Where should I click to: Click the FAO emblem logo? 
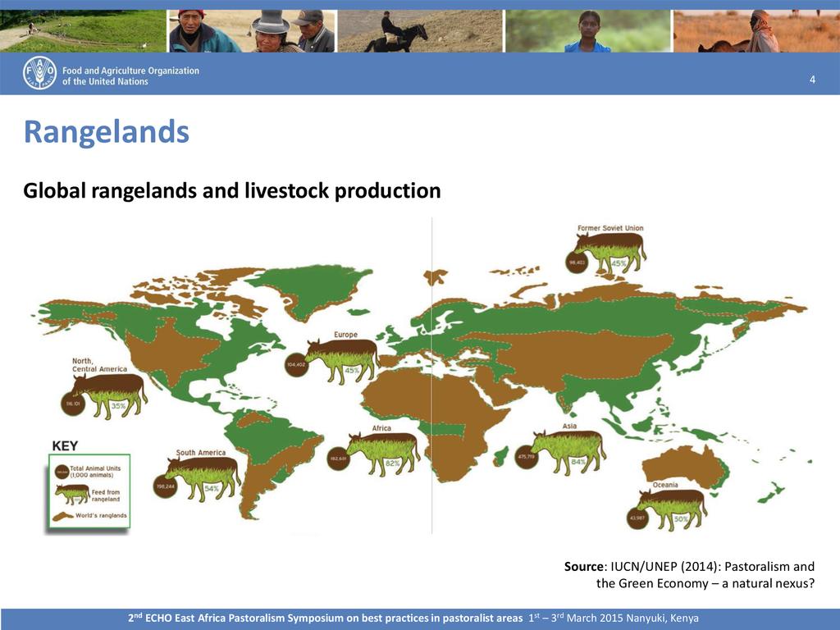click(x=39, y=74)
